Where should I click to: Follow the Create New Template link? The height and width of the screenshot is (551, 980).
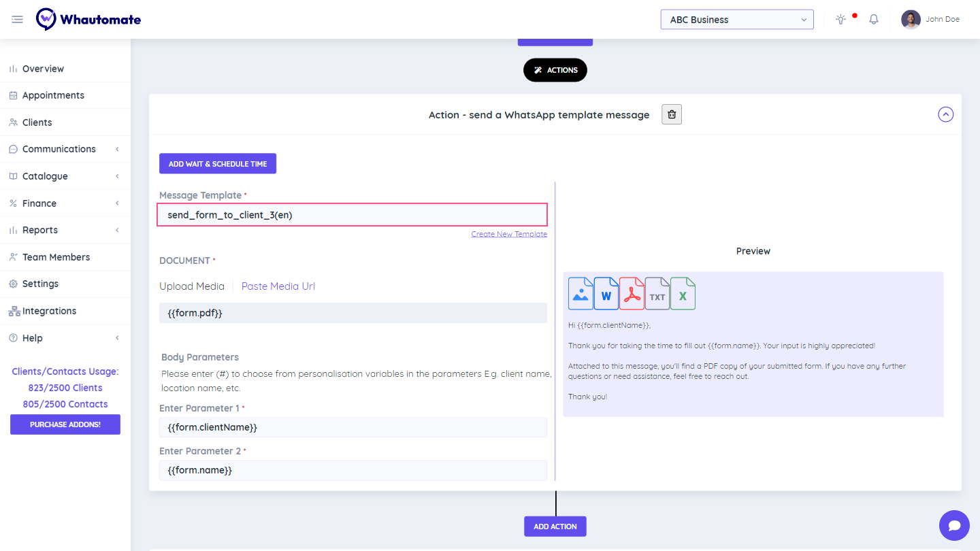pos(509,234)
